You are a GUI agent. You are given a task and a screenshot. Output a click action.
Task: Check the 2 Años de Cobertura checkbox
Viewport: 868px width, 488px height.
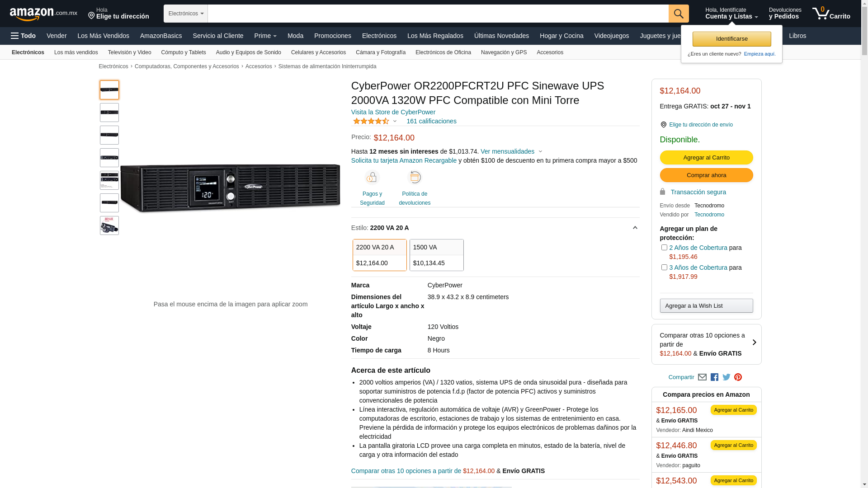coord(664,248)
